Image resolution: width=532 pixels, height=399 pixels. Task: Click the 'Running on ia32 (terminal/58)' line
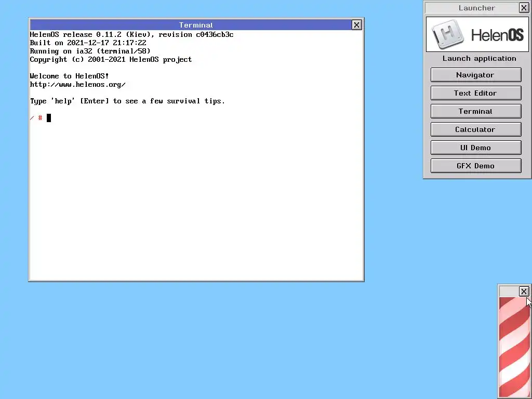tap(90, 51)
